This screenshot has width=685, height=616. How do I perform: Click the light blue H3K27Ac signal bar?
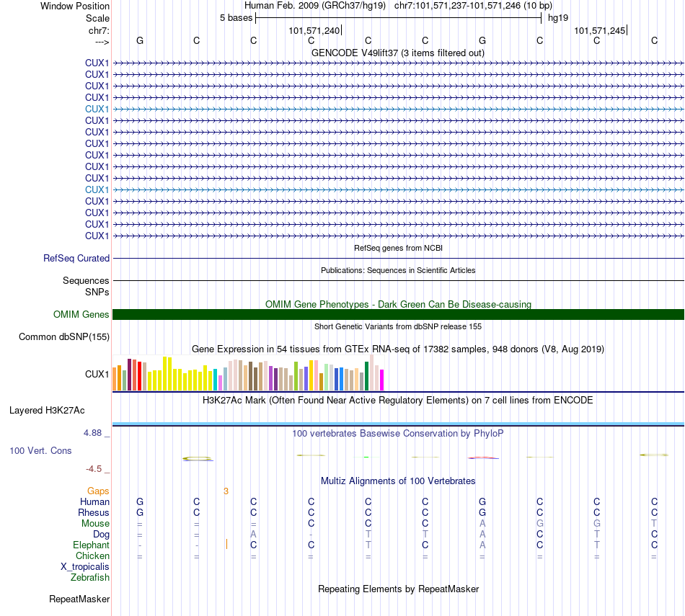point(398,424)
